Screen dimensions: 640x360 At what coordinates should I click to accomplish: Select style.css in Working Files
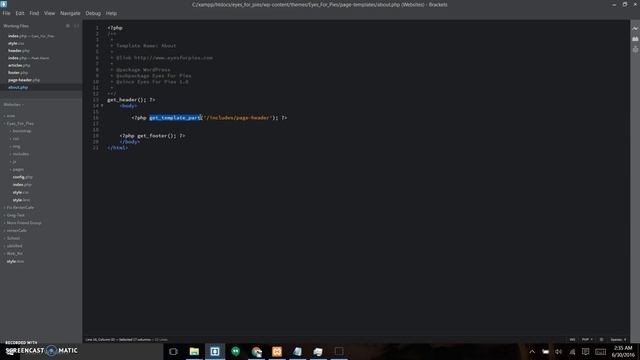point(16,43)
